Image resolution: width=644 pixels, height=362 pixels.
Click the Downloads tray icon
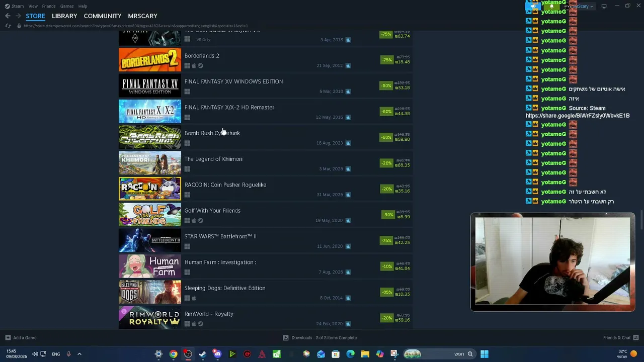tap(285, 338)
